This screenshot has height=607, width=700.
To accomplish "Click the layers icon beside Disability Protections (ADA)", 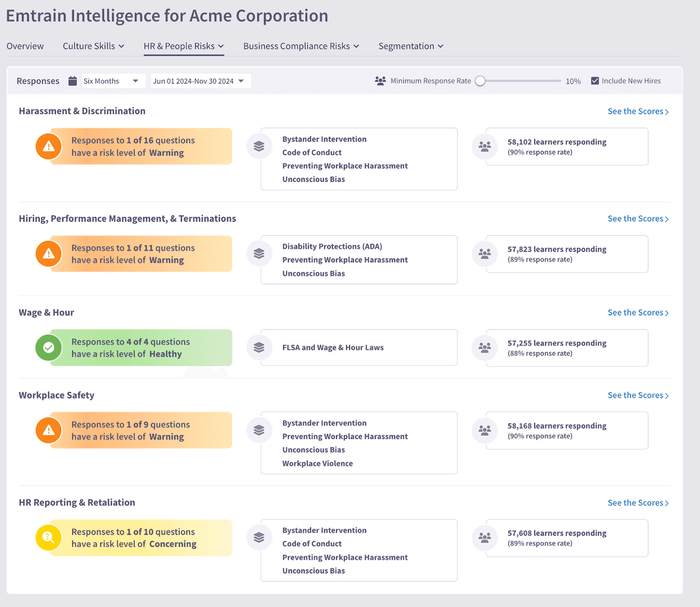I will pyautogui.click(x=259, y=254).
